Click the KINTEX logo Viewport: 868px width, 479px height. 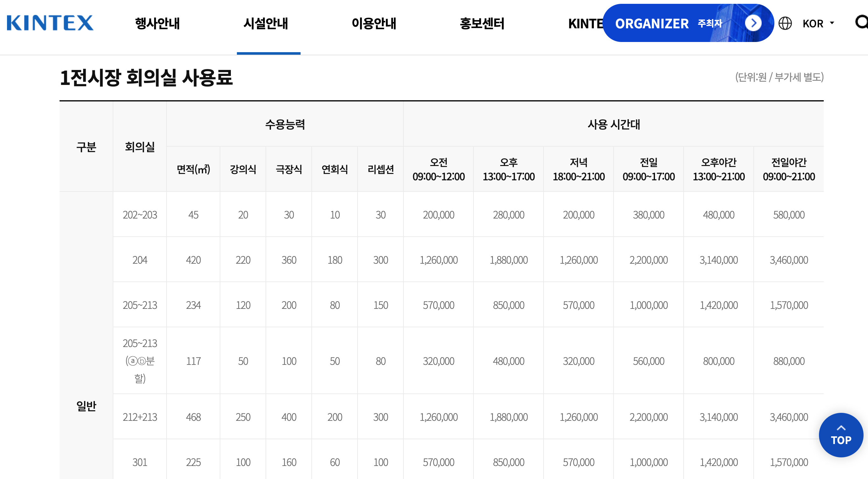pos(50,23)
